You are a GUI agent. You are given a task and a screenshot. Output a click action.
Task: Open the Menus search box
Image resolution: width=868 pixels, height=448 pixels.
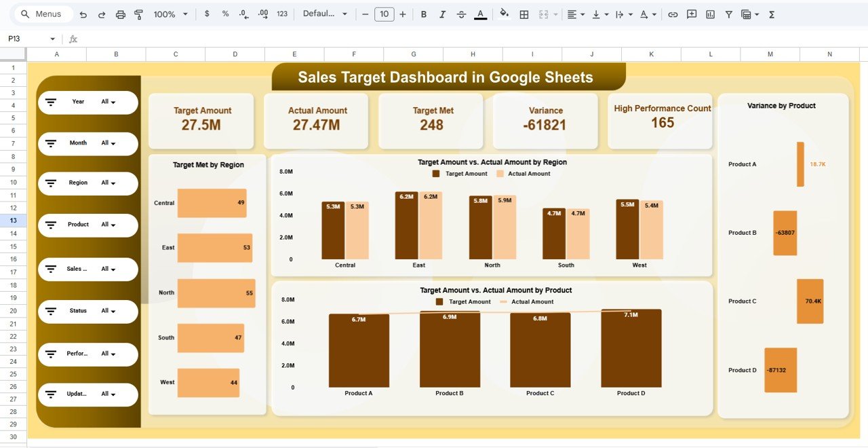coord(42,14)
